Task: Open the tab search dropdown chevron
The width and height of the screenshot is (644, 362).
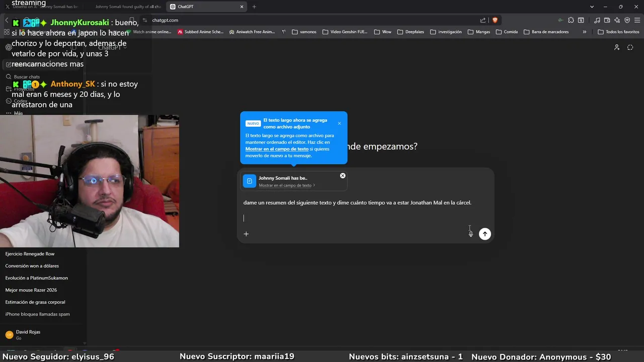Action: pos(592,7)
